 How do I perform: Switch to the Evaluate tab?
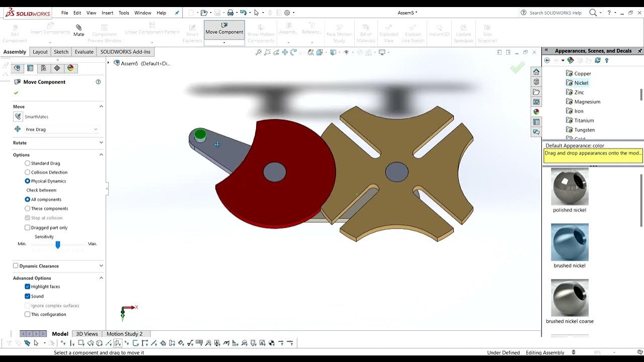(x=84, y=52)
